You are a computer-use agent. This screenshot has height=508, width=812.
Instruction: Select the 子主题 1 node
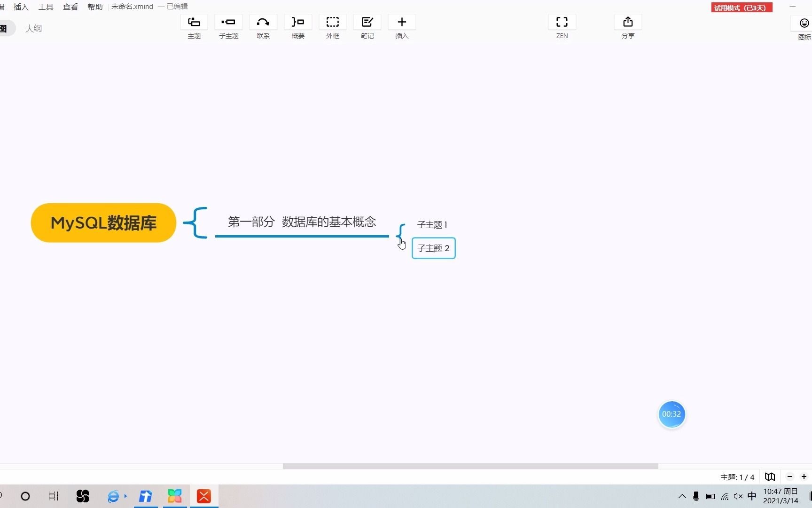[x=432, y=225]
